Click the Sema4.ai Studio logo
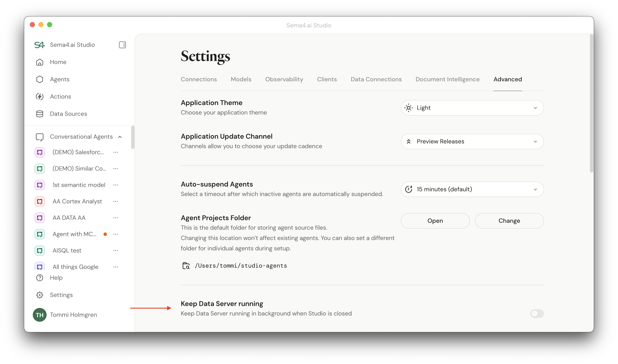This screenshot has height=364, width=618. tap(39, 45)
